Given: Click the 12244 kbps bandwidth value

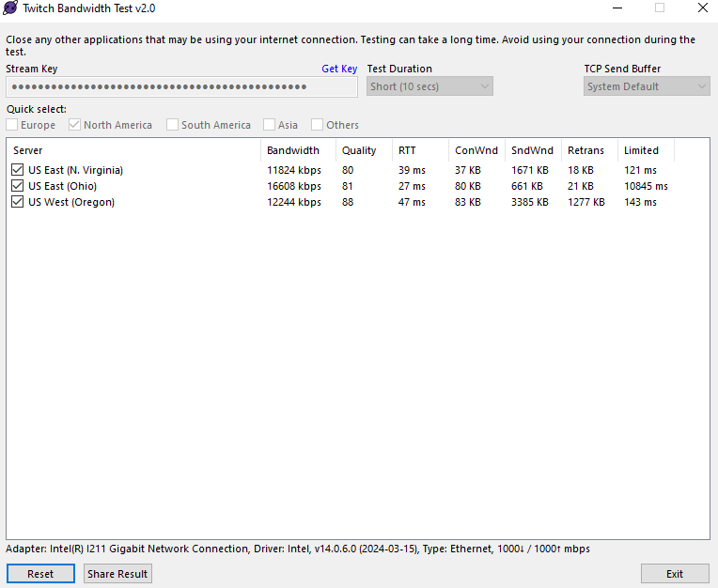Looking at the screenshot, I should click(x=294, y=202).
